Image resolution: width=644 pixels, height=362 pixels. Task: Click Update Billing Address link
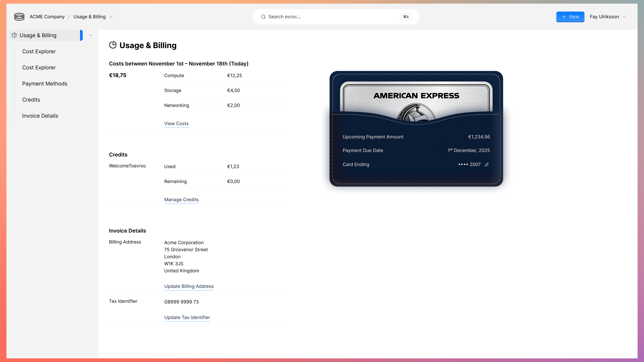coord(189,286)
